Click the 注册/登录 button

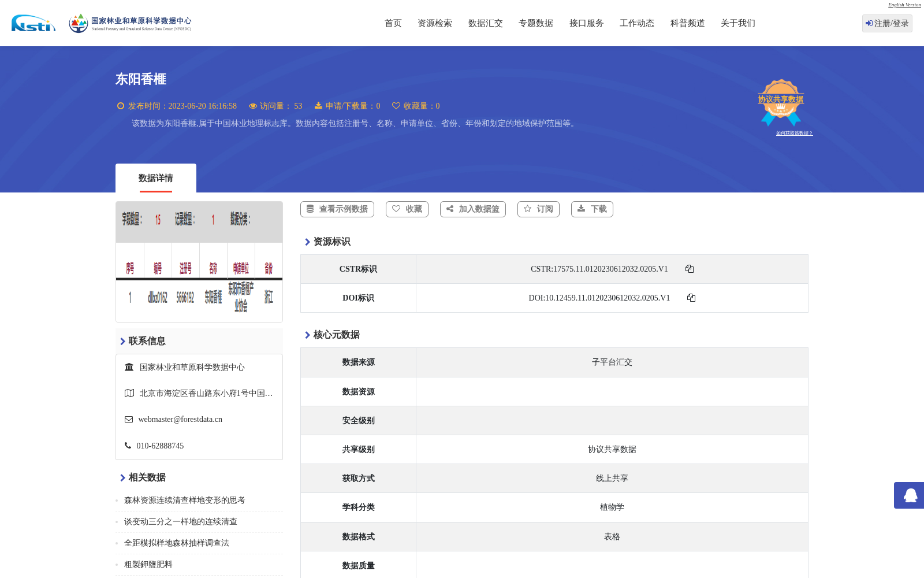pyautogui.click(x=887, y=23)
